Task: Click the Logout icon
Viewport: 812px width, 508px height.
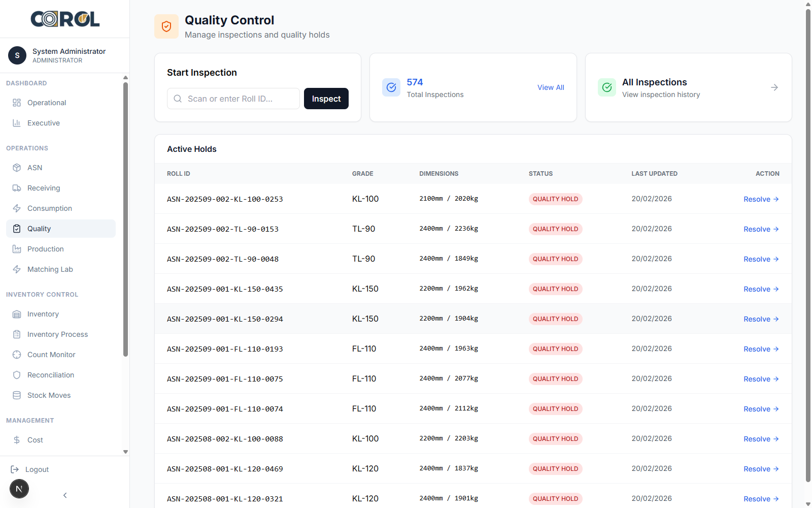Action: click(15, 469)
